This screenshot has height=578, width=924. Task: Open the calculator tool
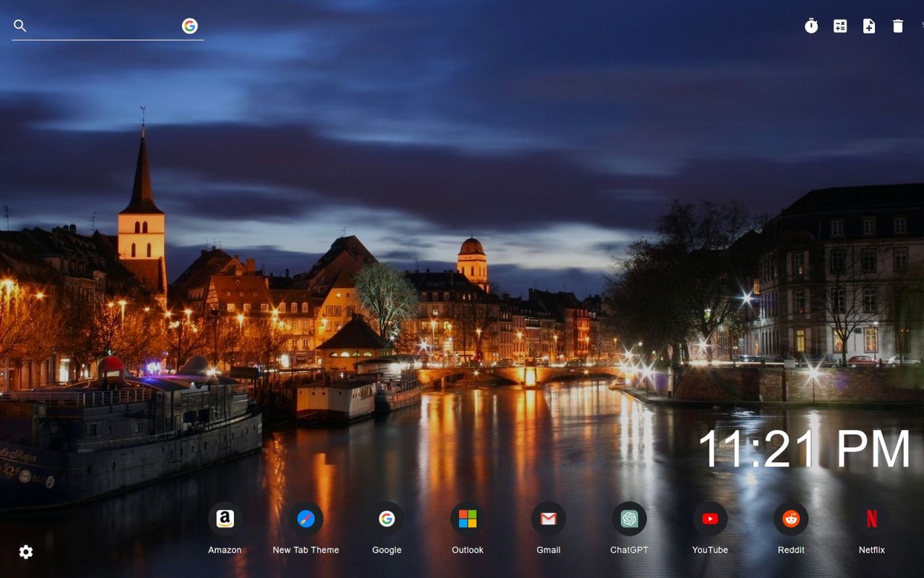click(840, 26)
